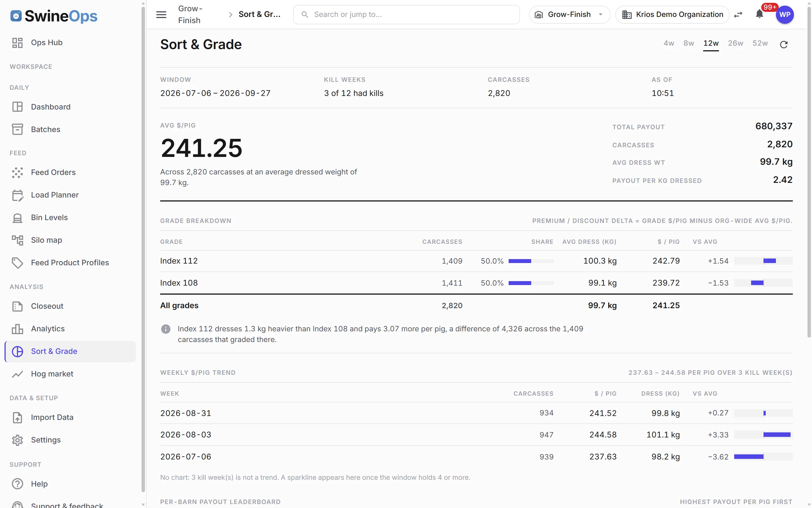
Task: Open Batches from sidebar
Action: [x=70, y=129]
